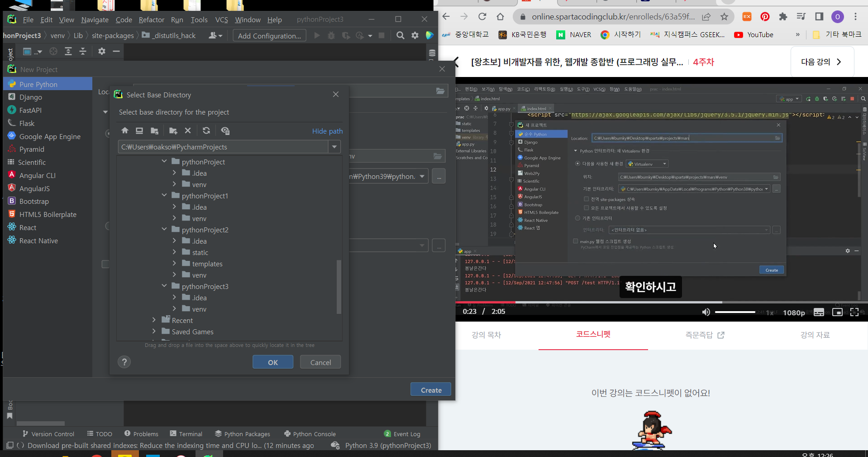Click the Select Opened File target icon
The width and height of the screenshot is (868, 457).
click(x=53, y=51)
